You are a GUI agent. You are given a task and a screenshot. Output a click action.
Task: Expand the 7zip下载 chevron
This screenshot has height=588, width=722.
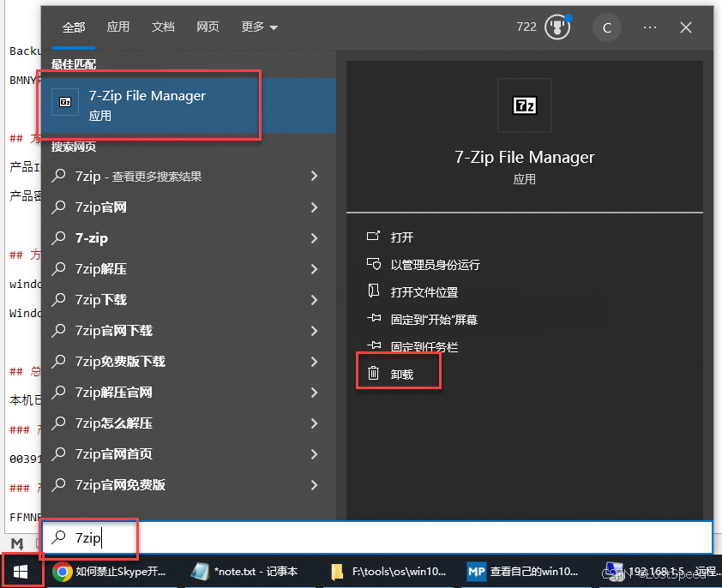click(x=314, y=300)
